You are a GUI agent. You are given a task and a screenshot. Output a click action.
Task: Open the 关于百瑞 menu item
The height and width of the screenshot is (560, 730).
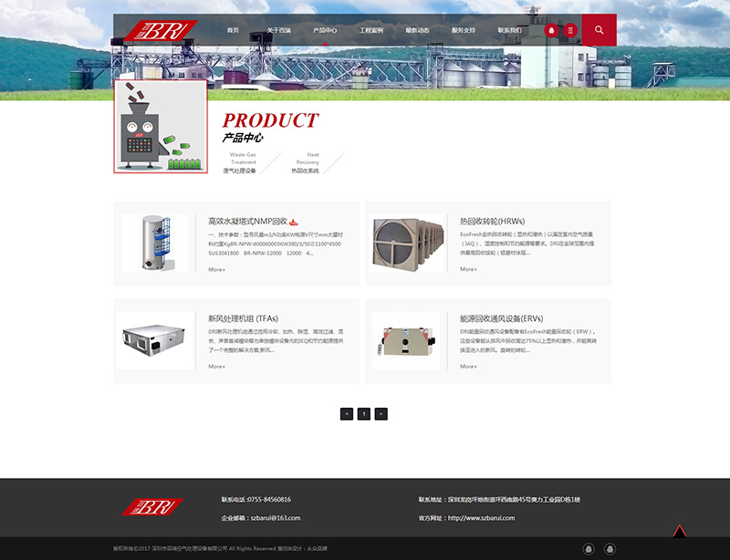tap(279, 30)
